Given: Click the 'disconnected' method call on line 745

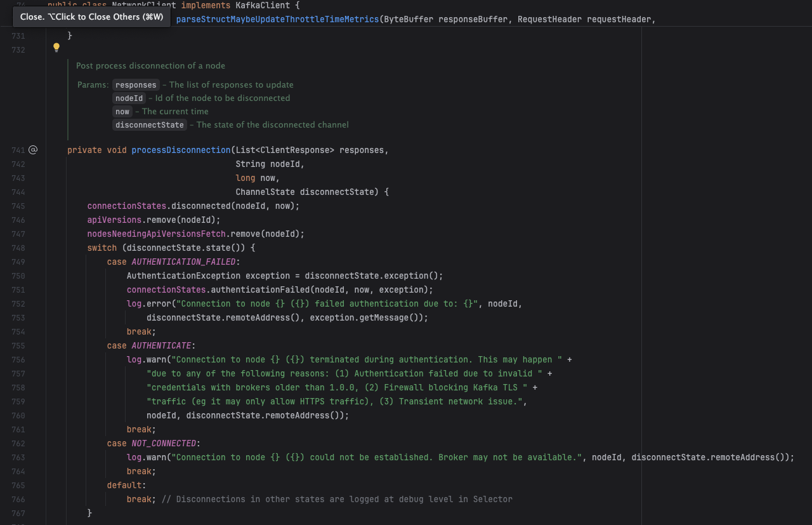Looking at the screenshot, I should point(201,206).
